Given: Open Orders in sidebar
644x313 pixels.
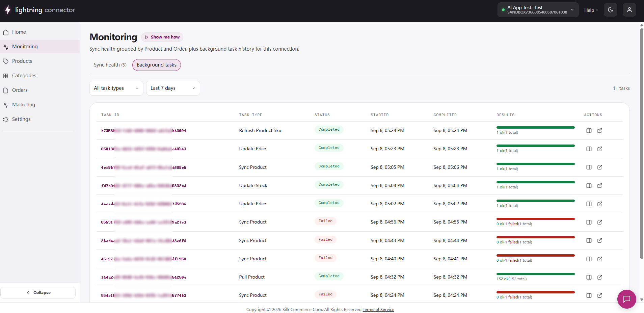Looking at the screenshot, I should pyautogui.click(x=40, y=90).
